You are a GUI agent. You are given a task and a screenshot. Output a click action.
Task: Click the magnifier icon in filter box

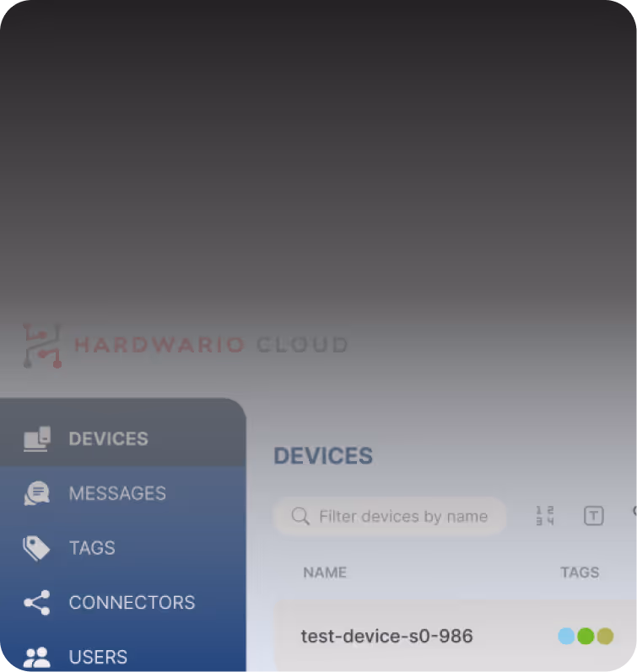(x=300, y=516)
